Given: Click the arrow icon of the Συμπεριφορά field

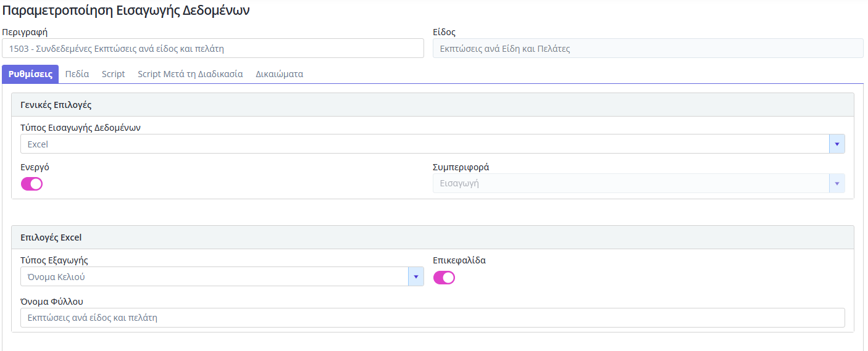Looking at the screenshot, I should pyautogui.click(x=837, y=184).
